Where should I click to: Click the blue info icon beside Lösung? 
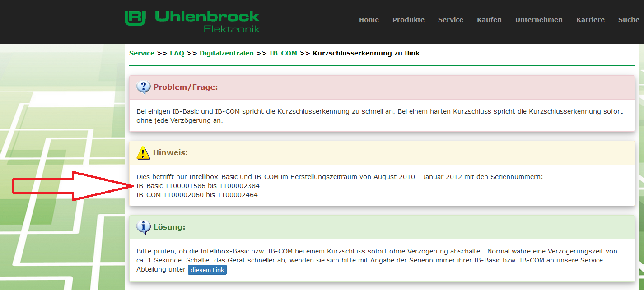tap(144, 227)
